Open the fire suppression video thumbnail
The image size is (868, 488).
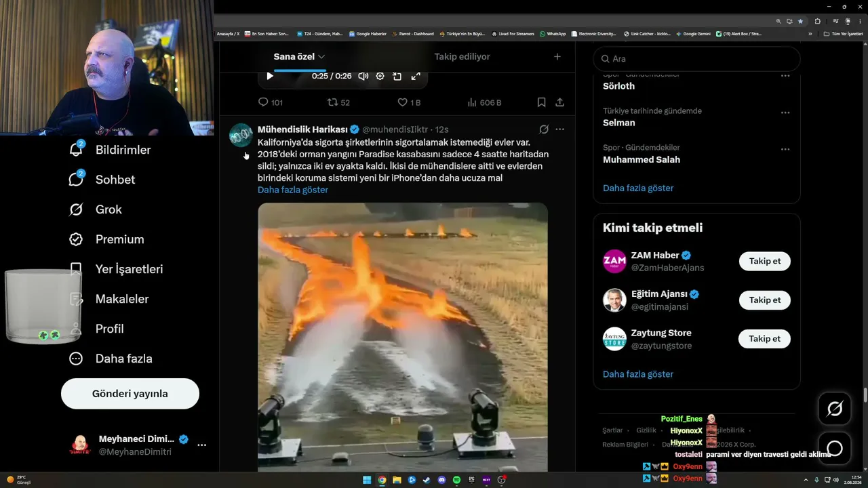[403, 337]
